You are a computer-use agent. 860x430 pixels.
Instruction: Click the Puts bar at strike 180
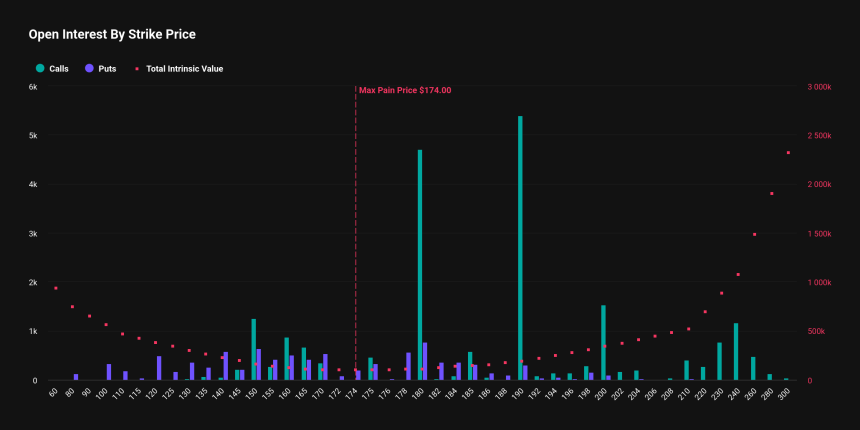click(425, 361)
